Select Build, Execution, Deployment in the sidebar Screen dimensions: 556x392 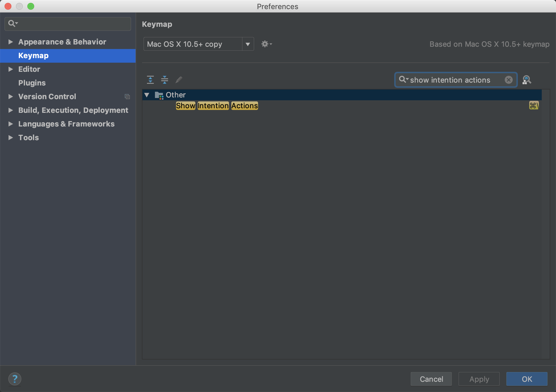[73, 110]
